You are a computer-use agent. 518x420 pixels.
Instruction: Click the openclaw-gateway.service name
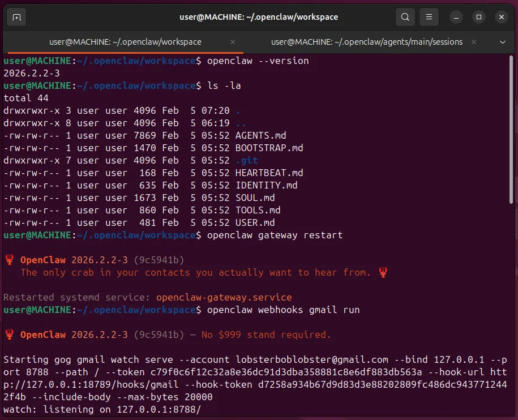[224, 298]
